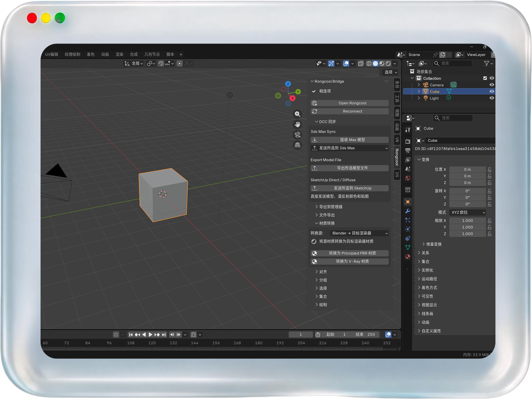Image resolution: width=532 pixels, height=399 pixels.
Task: Click 转换为 V-Ray 材质 button
Action: [350, 262]
